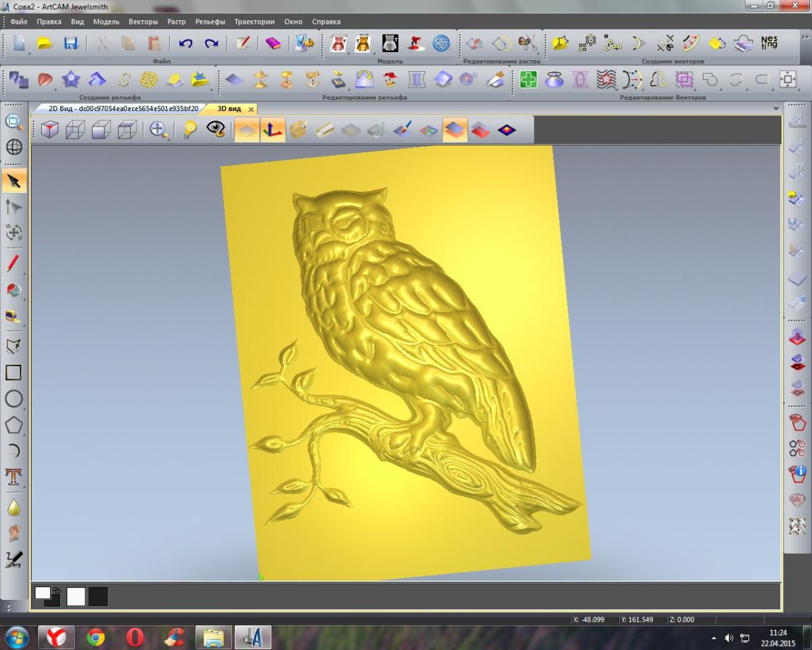
Task: Click the vector trim scissors icon
Action: pyautogui.click(x=665, y=43)
